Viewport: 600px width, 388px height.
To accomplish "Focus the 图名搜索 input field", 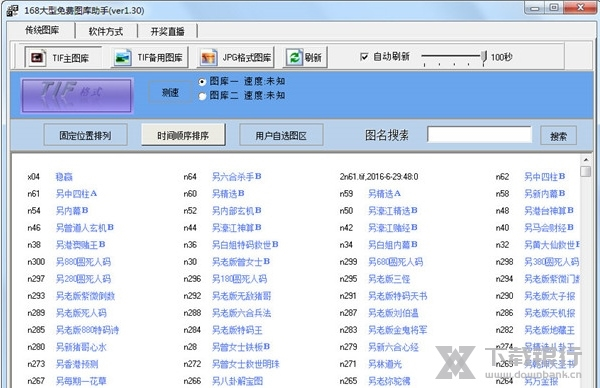I will (x=480, y=134).
